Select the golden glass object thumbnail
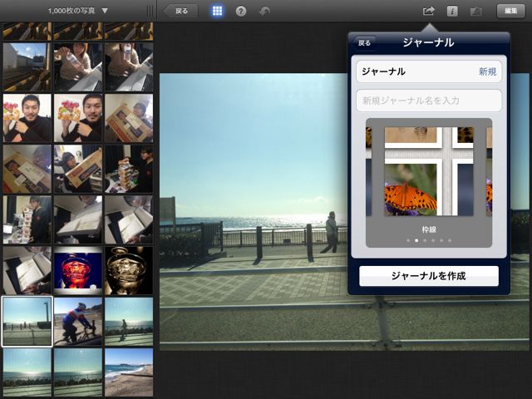Screen dimensions: 532x399 pos(129,270)
